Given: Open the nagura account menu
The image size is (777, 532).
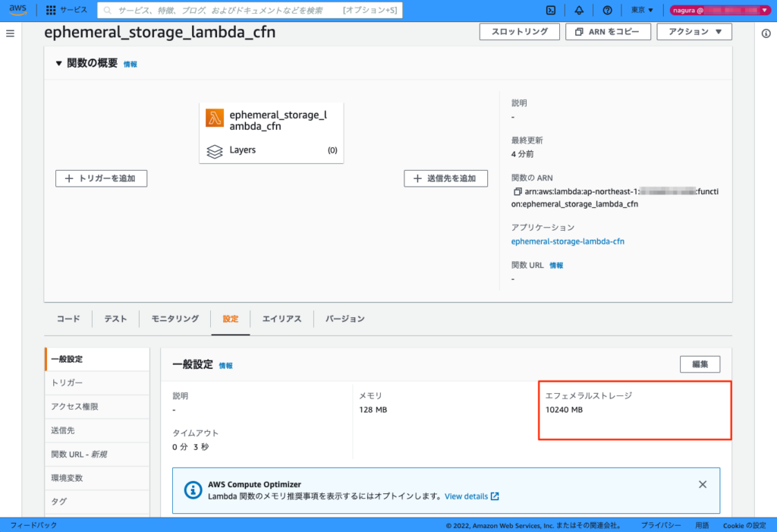Looking at the screenshot, I should point(719,10).
